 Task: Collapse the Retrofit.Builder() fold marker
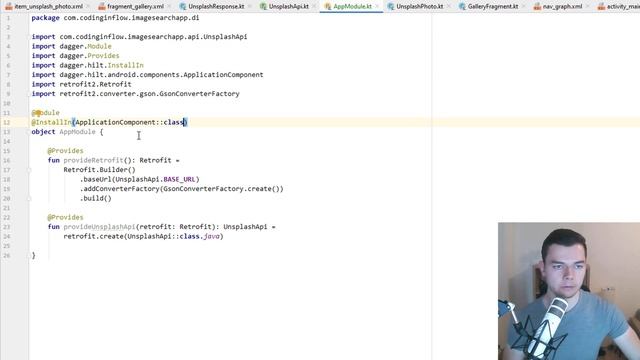pos(29,170)
